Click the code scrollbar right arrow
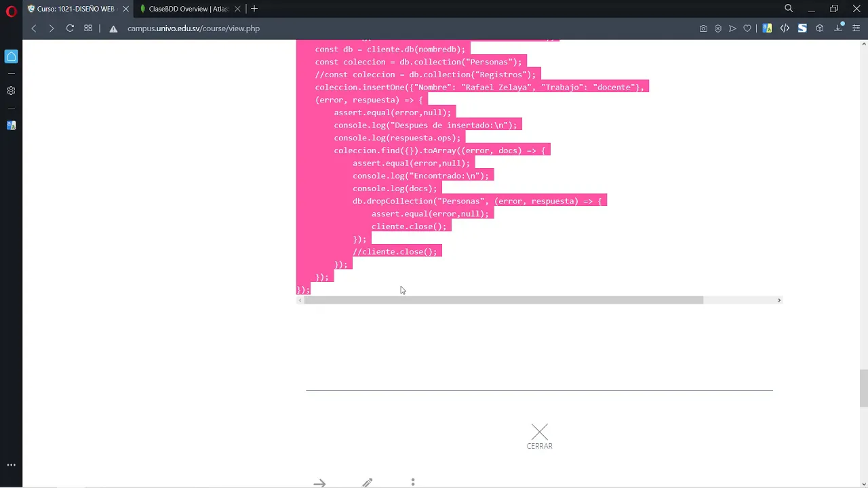 point(778,300)
